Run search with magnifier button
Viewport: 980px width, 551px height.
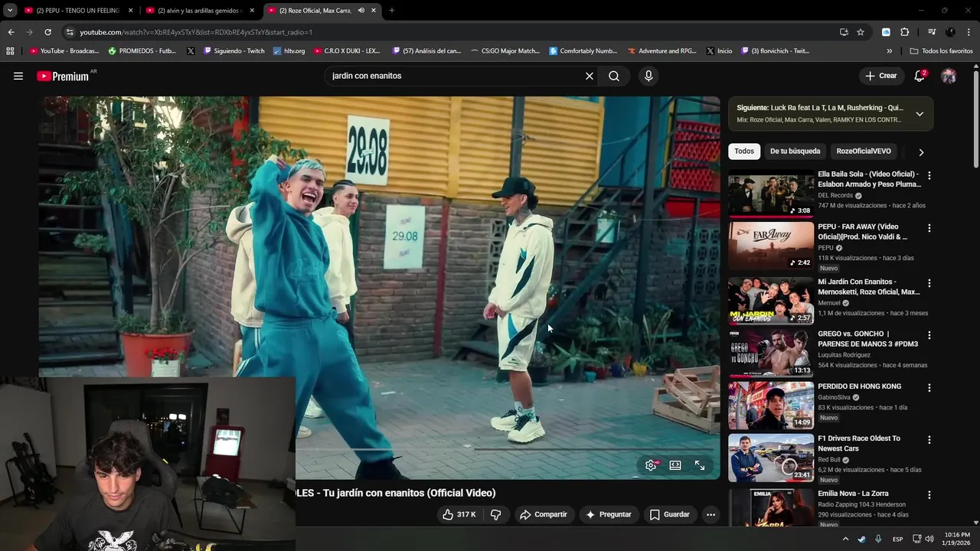(614, 76)
